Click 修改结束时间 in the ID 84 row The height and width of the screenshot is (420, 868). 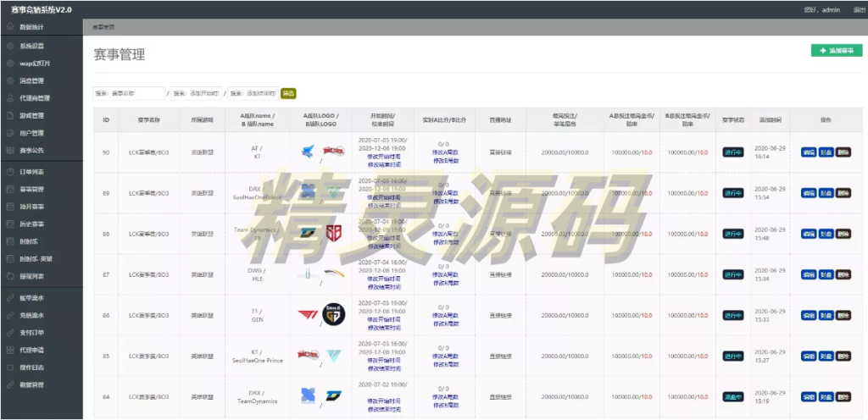(x=384, y=409)
